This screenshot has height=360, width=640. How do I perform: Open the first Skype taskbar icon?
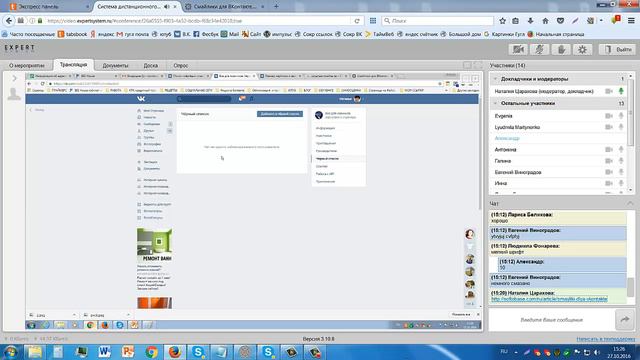click(198, 351)
